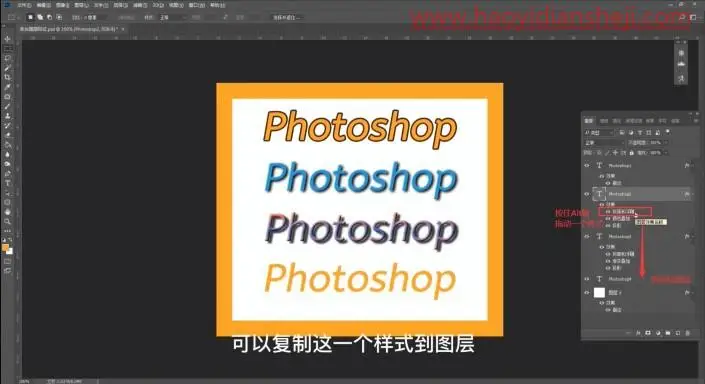Select the Gradient tool

[8, 145]
